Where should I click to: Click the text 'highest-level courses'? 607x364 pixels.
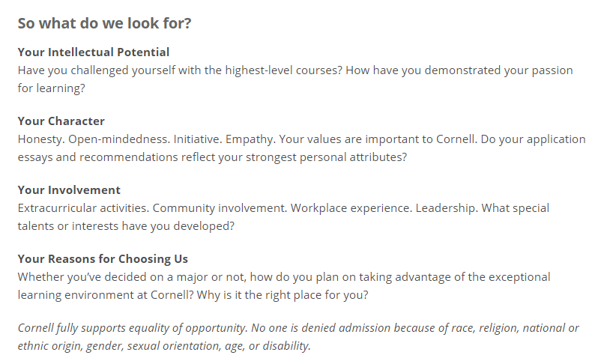click(283, 70)
